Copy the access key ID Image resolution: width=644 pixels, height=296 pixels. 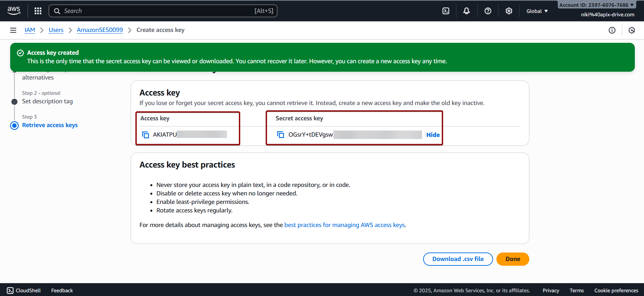click(x=146, y=135)
